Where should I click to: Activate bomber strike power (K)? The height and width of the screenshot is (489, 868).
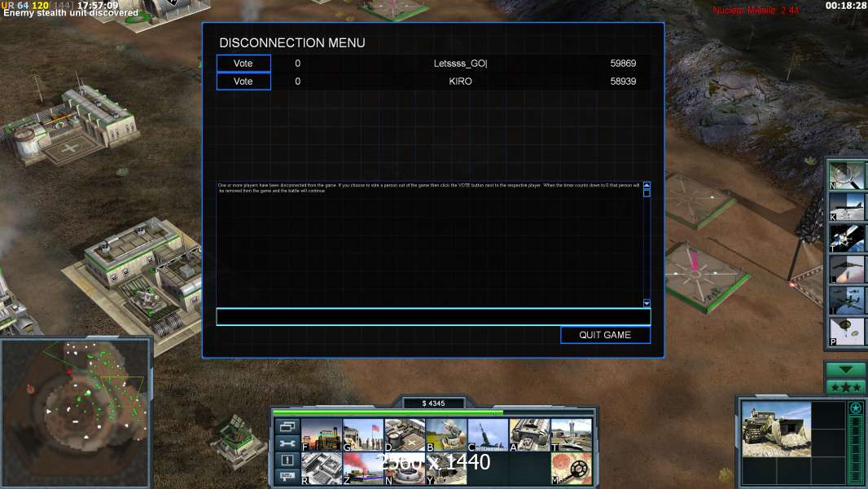pyautogui.click(x=846, y=206)
